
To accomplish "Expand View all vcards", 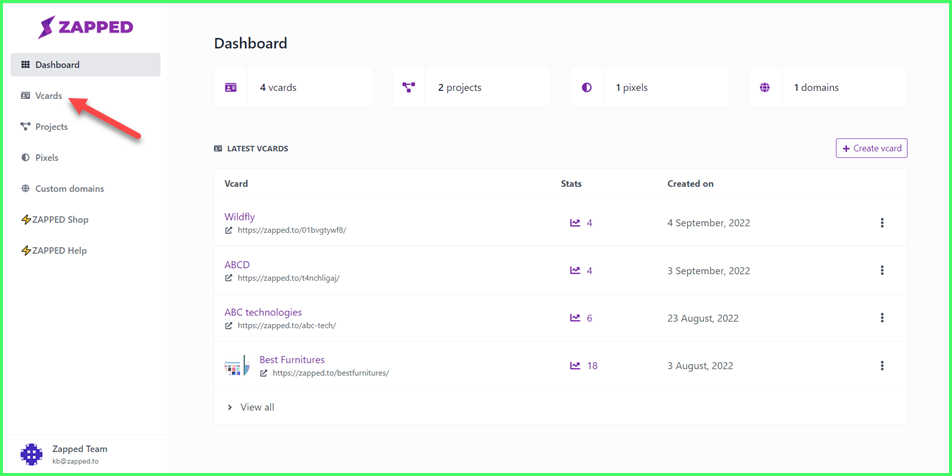I will point(251,407).
